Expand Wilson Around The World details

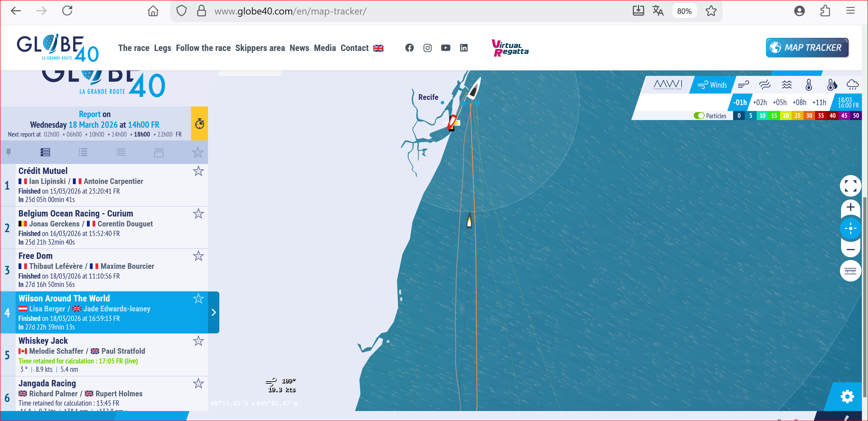(214, 313)
